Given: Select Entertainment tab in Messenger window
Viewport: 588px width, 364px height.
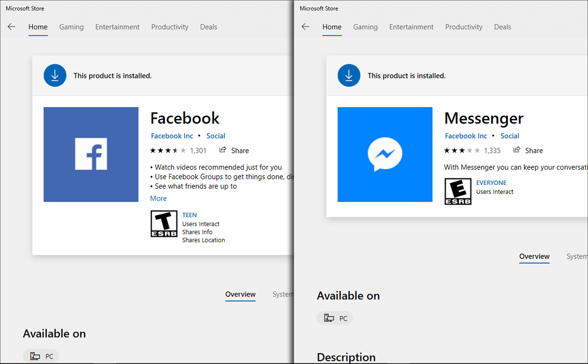Looking at the screenshot, I should click(411, 27).
